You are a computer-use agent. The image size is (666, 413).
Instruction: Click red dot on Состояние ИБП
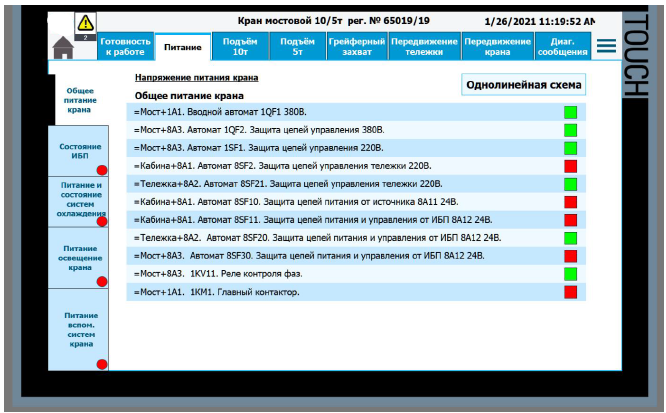(102, 170)
